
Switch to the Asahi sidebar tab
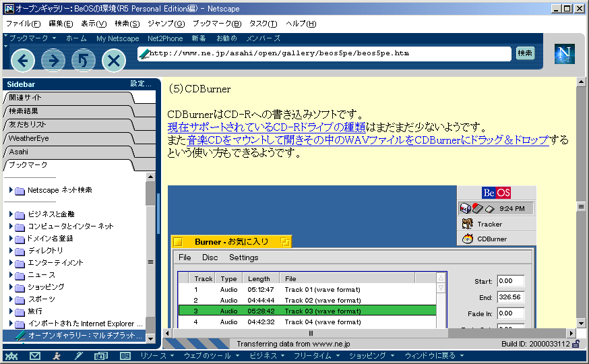click(69, 152)
